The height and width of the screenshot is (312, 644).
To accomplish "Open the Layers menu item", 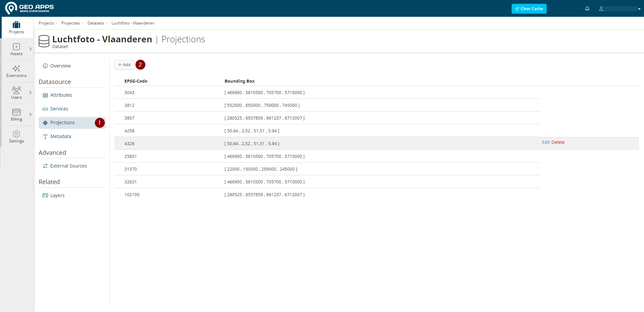I will pos(72,195).
